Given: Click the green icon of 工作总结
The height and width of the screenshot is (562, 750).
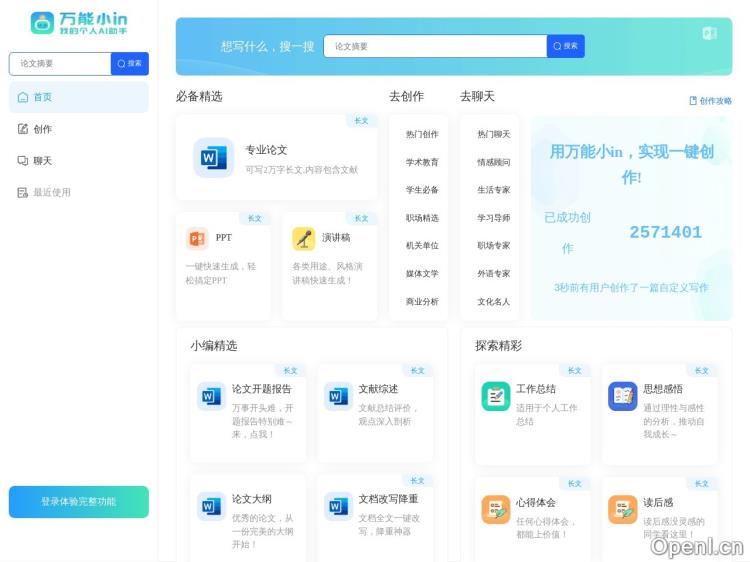Looking at the screenshot, I should click(x=496, y=396).
